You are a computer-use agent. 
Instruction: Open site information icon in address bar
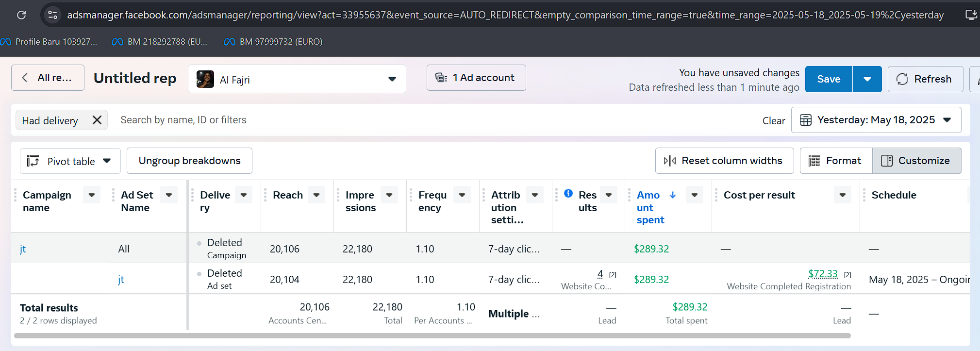tap(52, 15)
